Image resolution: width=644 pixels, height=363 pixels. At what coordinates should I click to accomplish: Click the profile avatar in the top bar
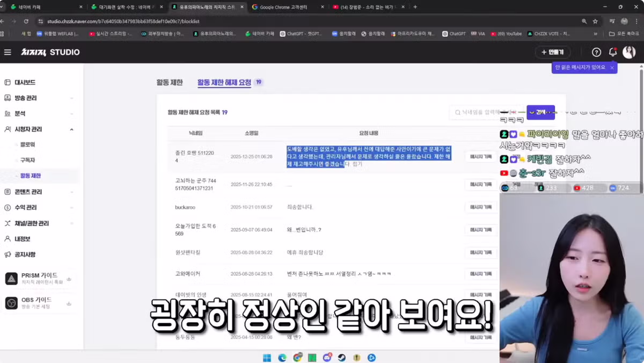(x=630, y=52)
